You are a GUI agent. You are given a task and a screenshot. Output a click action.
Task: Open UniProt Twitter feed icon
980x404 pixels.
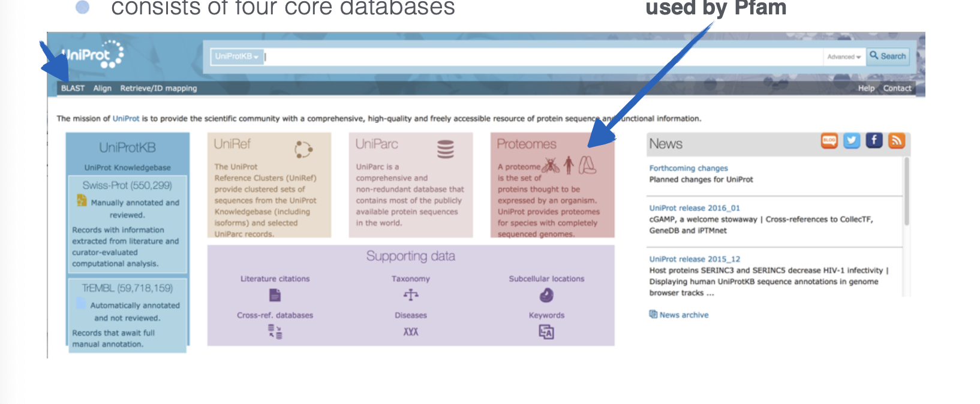click(x=852, y=141)
